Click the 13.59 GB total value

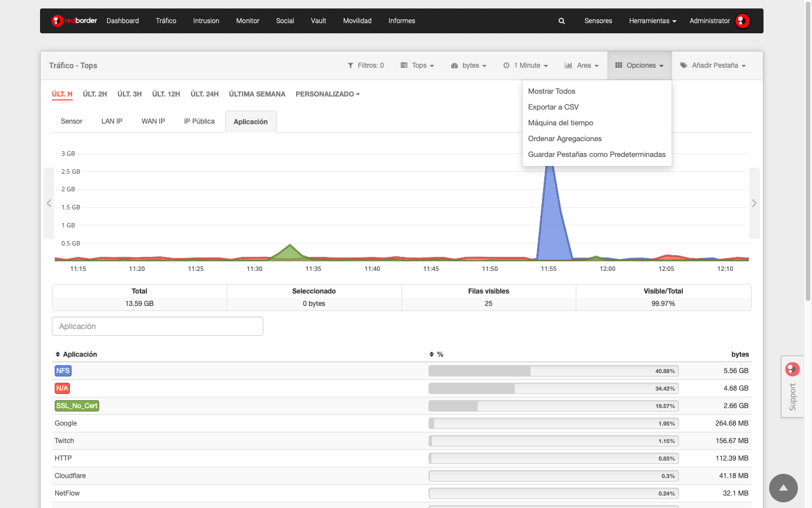139,304
